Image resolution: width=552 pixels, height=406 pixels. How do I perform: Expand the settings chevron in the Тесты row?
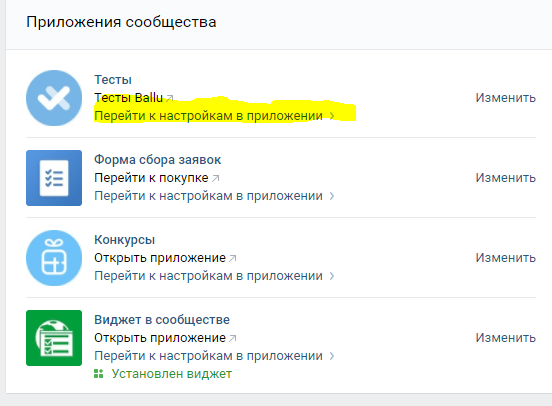[332, 116]
